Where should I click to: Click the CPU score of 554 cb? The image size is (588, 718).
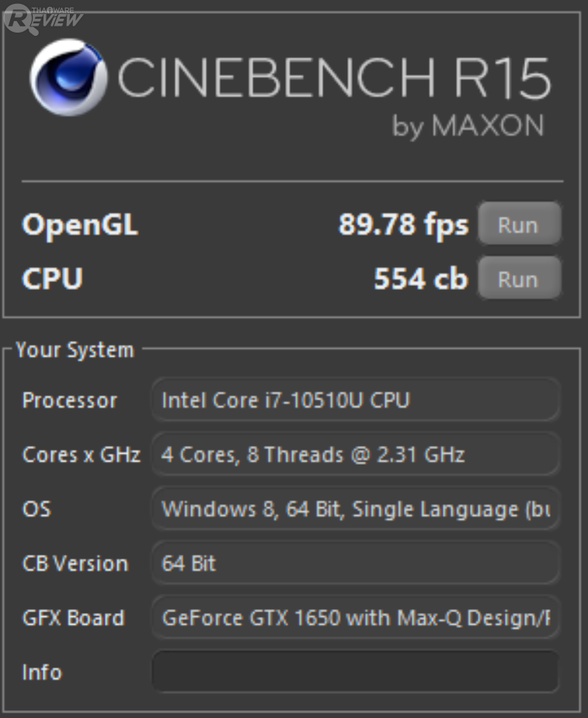point(420,279)
